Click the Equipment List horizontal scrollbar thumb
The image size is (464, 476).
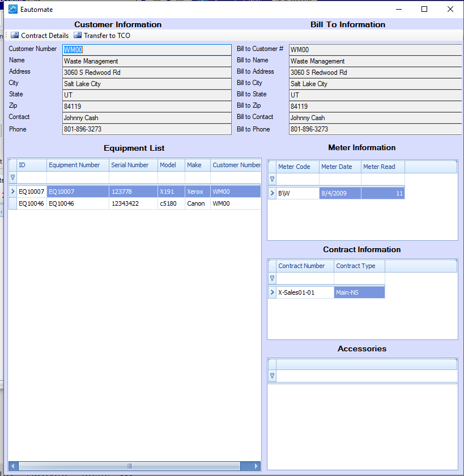click(130, 466)
